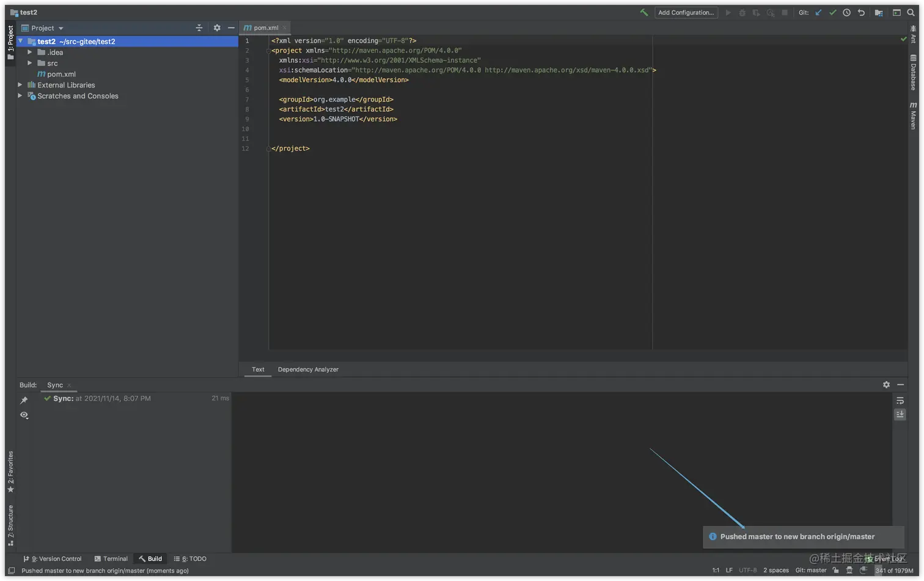Open the Terminal tool window
Image resolution: width=924 pixels, height=581 pixels.
click(x=111, y=558)
